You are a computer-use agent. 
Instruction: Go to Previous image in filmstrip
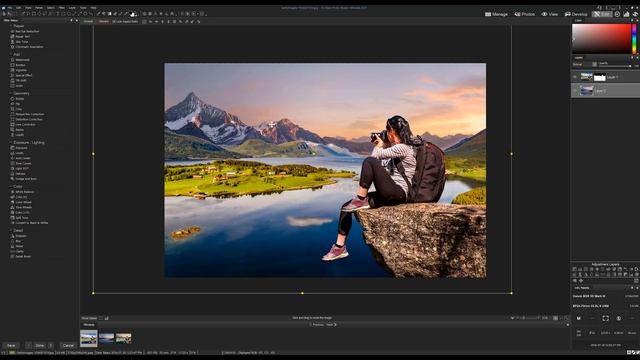[x=317, y=325]
